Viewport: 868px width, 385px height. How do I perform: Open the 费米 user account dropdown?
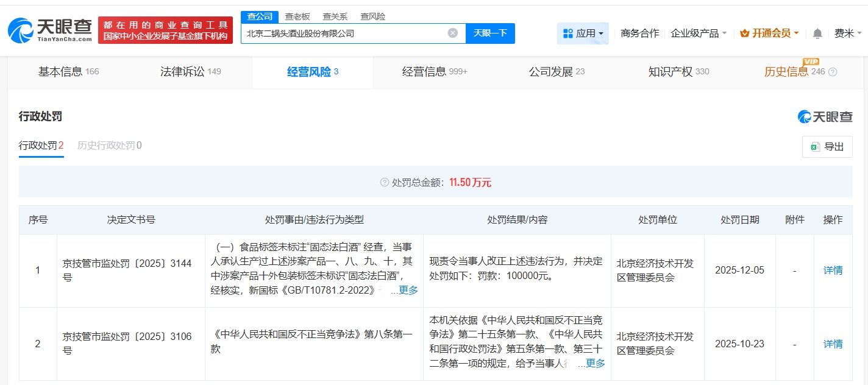[x=848, y=34]
